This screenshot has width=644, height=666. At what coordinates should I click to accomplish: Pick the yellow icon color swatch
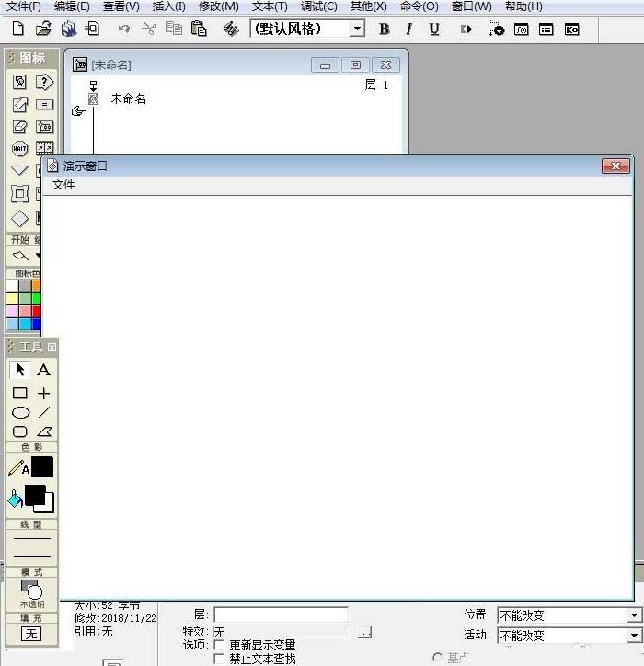click(12, 298)
